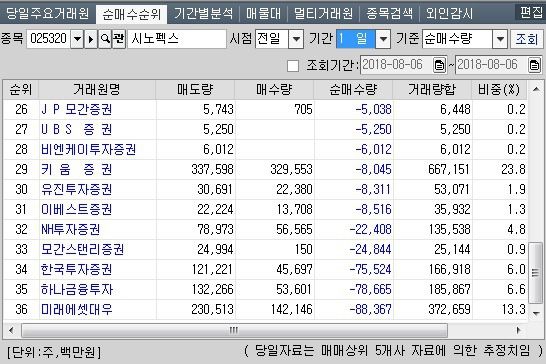This screenshot has width=546, height=364.
Task: Switch to the 당일주요거래원 tab
Action: 48,14
